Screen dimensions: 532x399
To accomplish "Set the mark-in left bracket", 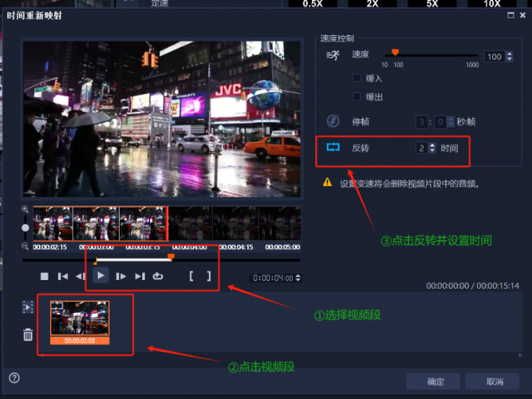I will pos(192,276).
